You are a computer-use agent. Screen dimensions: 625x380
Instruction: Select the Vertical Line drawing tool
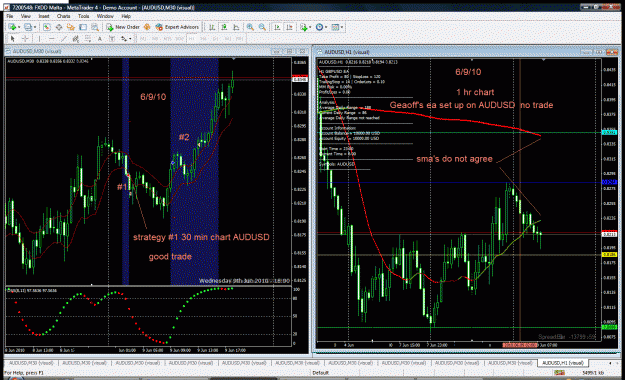(39, 39)
